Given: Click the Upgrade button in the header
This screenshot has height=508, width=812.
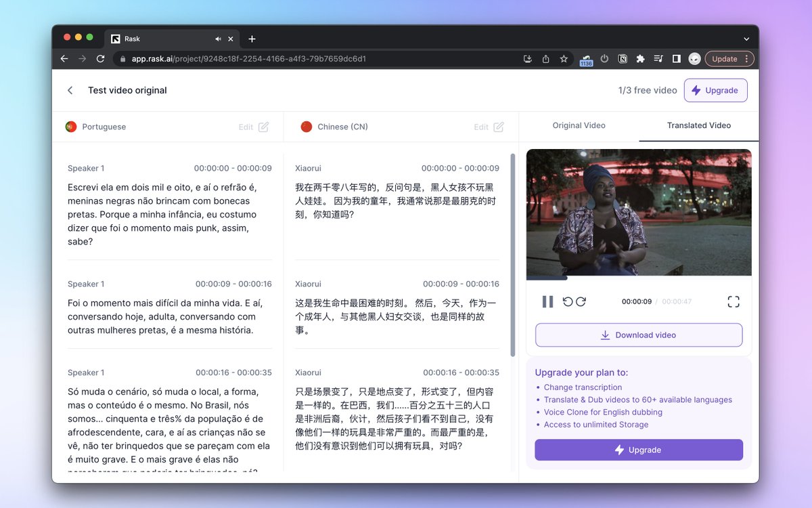Looking at the screenshot, I should [716, 90].
